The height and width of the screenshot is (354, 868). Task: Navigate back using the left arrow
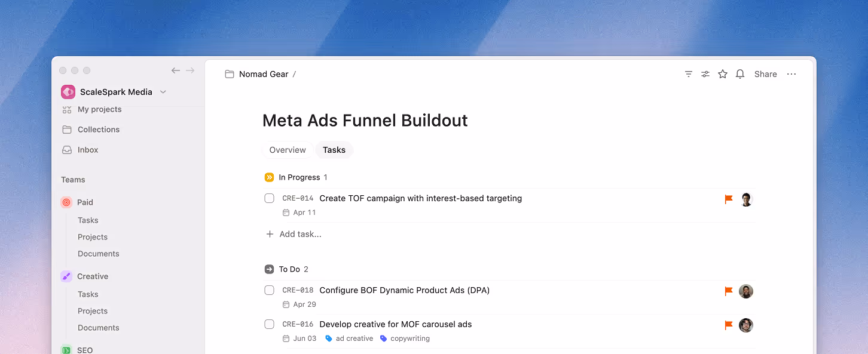pyautogui.click(x=176, y=70)
